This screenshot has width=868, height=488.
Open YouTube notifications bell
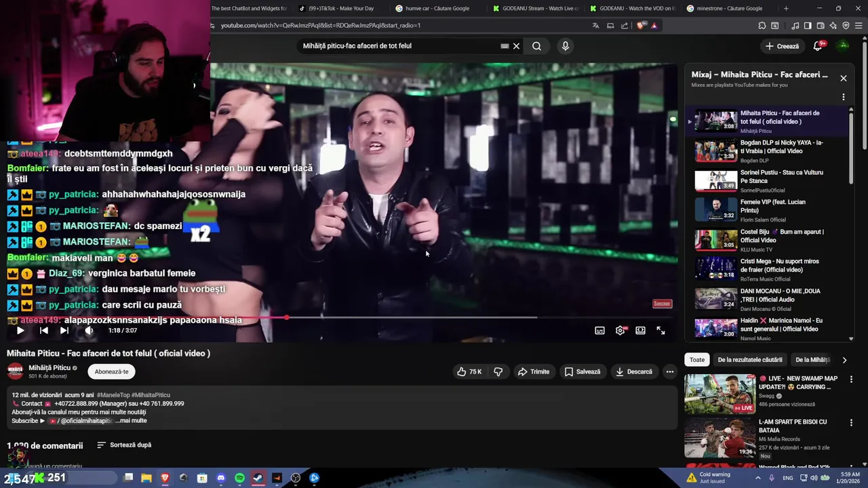click(x=818, y=46)
